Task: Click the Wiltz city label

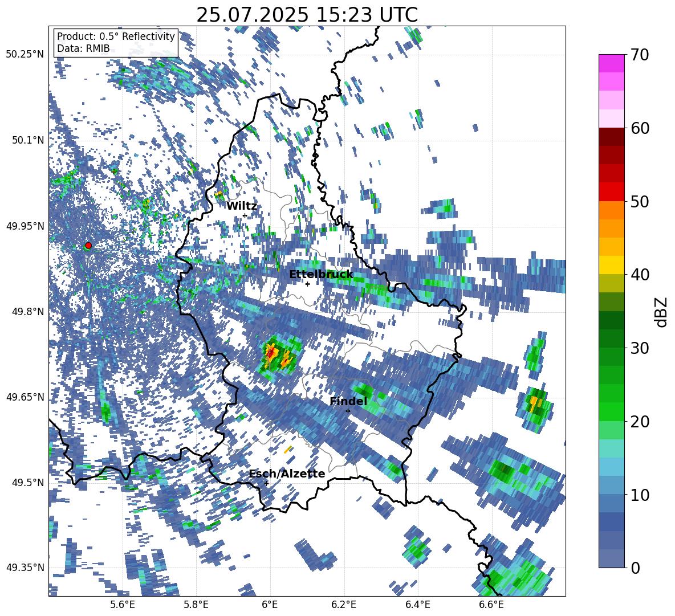Action: tap(242, 206)
